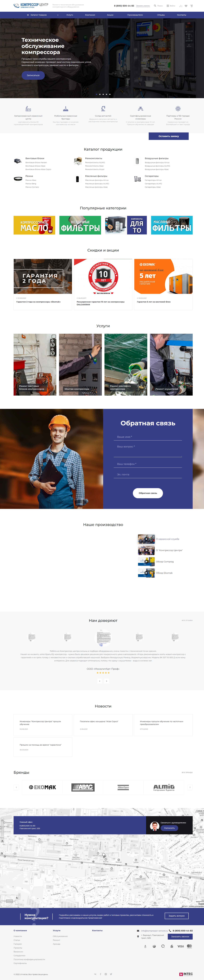This screenshot has height=980, width=204.
Task: Play the Обзор Comprag video
Action: point(146,562)
